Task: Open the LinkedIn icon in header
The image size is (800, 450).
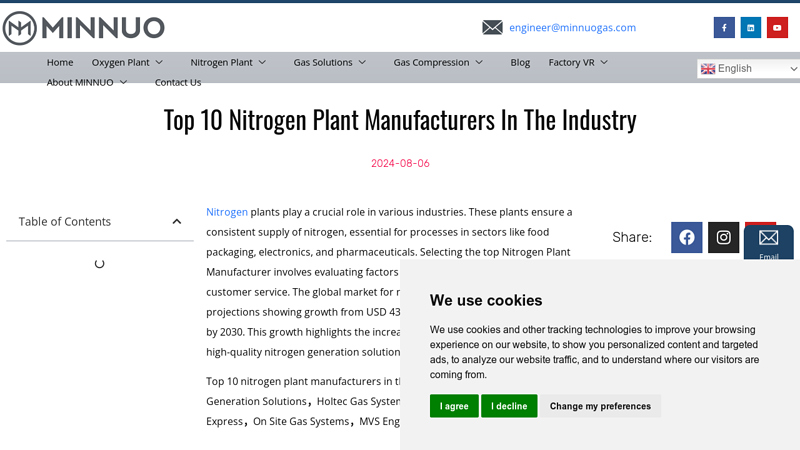Action: (x=751, y=28)
